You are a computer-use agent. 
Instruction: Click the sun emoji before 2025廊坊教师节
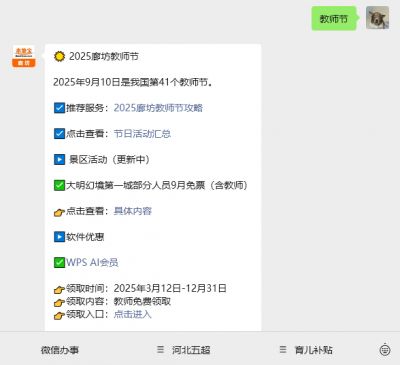pos(59,56)
